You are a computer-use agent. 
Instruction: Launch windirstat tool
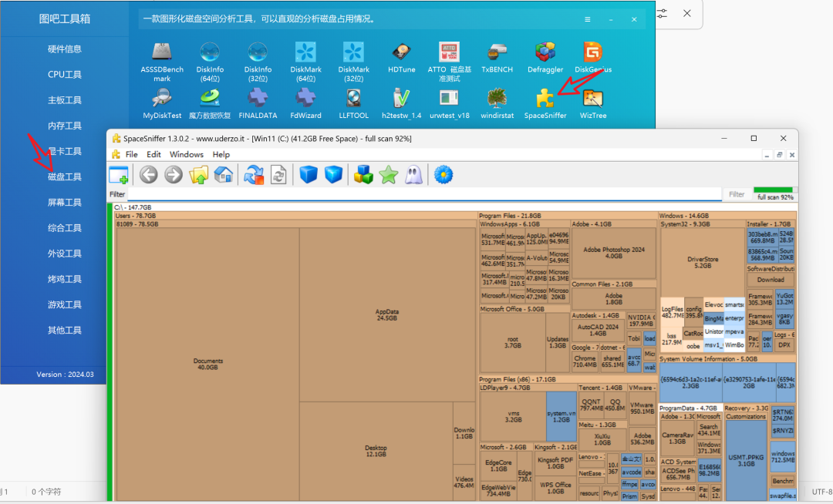tap(497, 103)
